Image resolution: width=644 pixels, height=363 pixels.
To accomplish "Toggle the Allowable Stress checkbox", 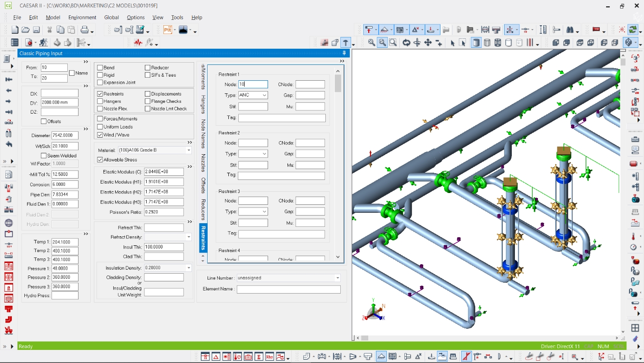I will click(100, 160).
